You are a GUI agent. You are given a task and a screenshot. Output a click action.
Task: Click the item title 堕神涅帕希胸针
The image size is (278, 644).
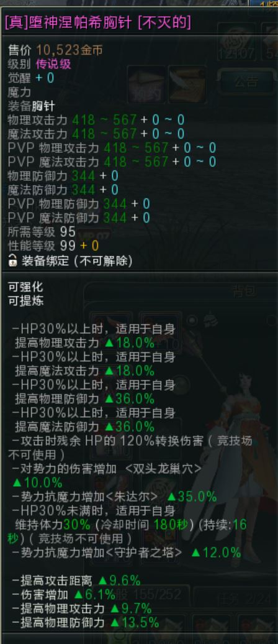81,22
